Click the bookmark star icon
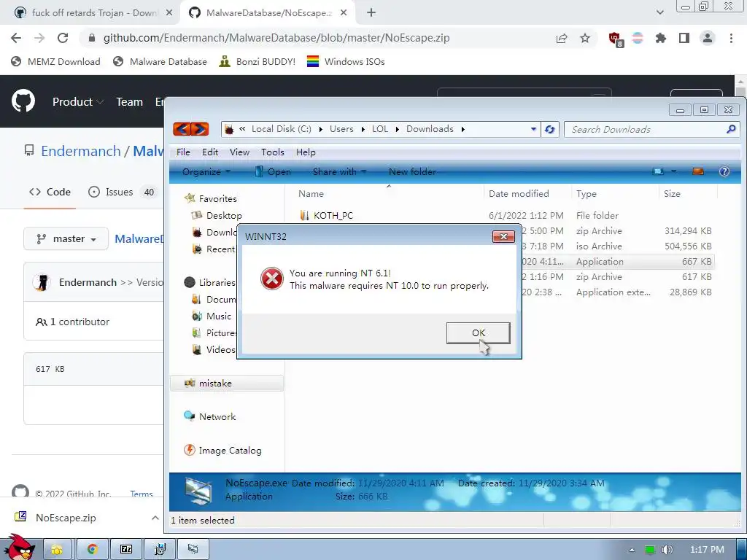The image size is (747, 560). click(x=584, y=38)
